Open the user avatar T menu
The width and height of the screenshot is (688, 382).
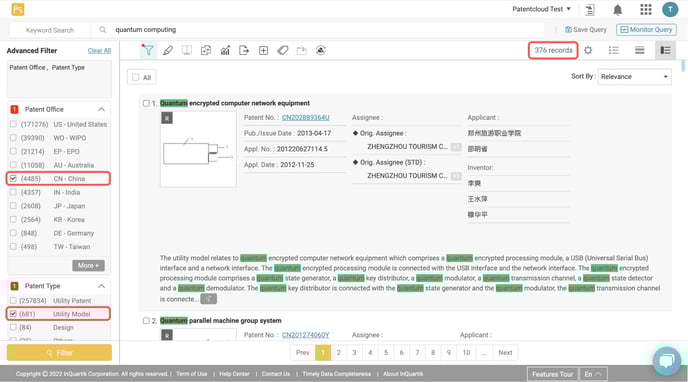[x=670, y=9]
